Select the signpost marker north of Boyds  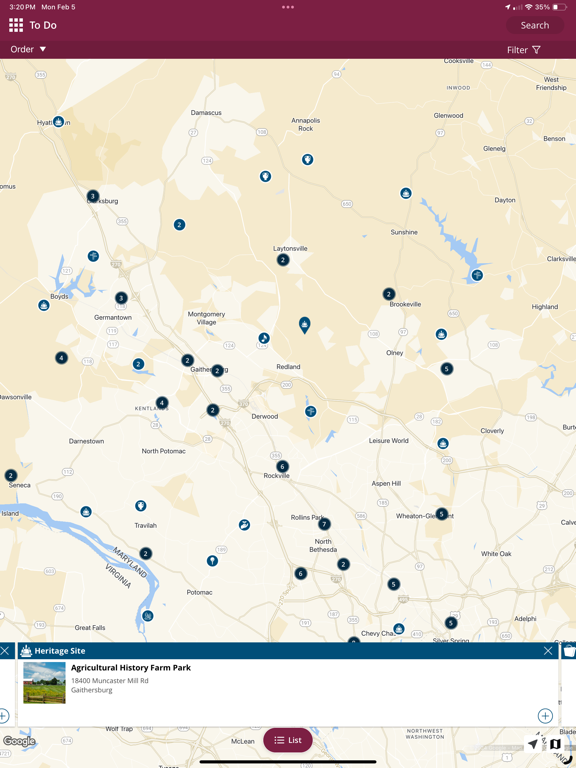click(x=93, y=256)
